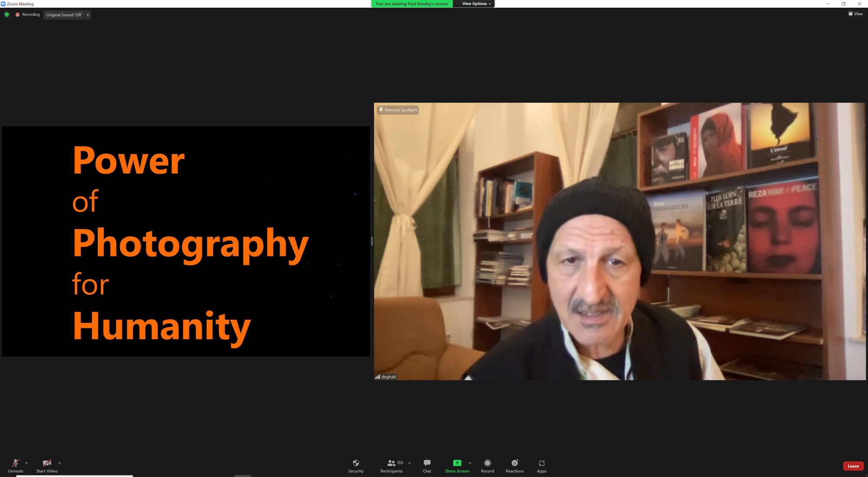
Task: Unmute the microphone
Action: tap(15, 466)
